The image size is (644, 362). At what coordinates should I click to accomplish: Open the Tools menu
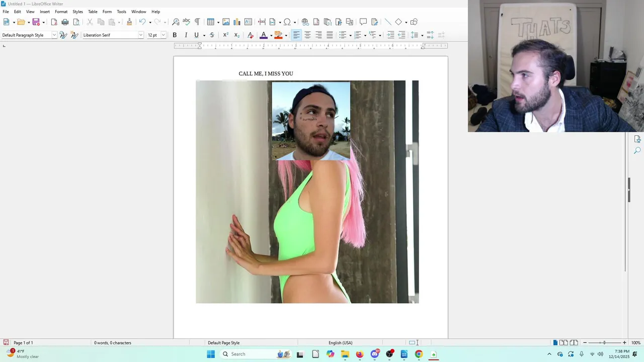coord(121,12)
